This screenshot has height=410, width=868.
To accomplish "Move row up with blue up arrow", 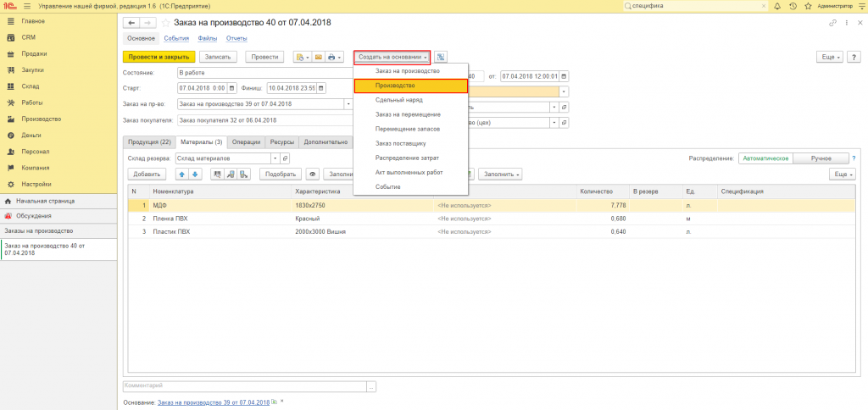I will [182, 174].
